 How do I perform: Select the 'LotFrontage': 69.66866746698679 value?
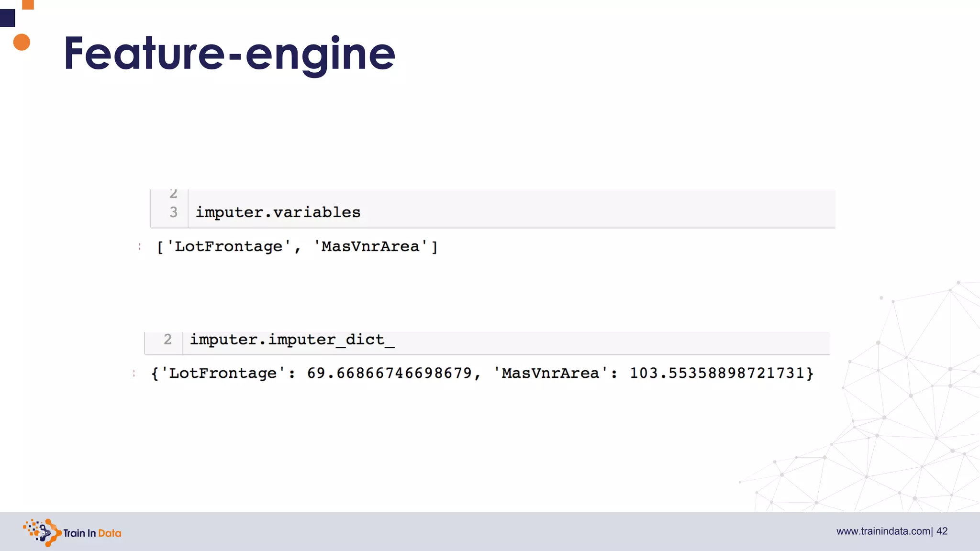pos(317,373)
